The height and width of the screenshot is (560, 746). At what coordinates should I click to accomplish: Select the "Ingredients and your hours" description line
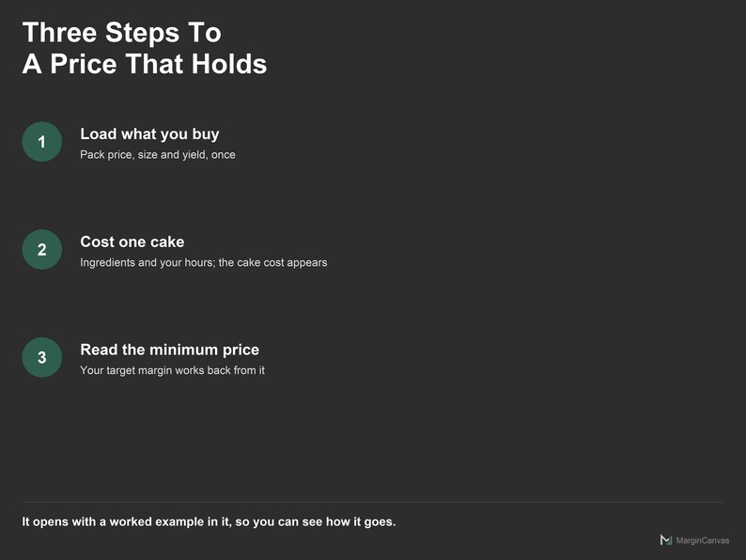(x=204, y=263)
